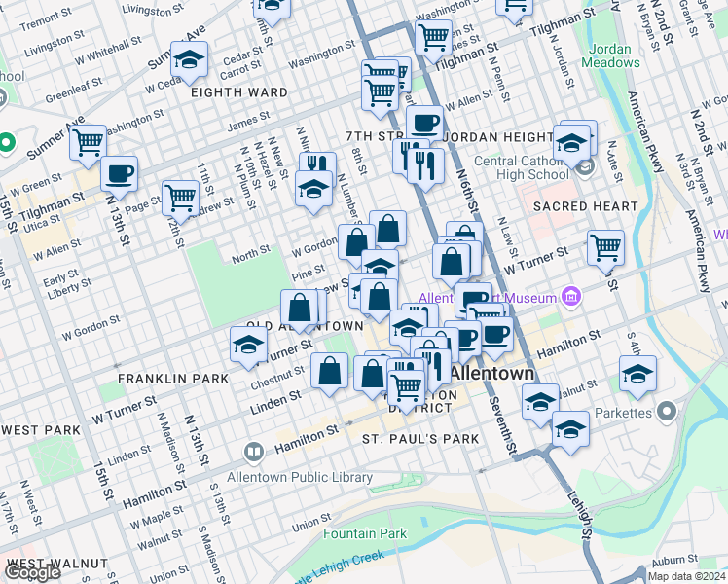The width and height of the screenshot is (728, 584).
Task: Select the W Maple St label
Action: 157,518
